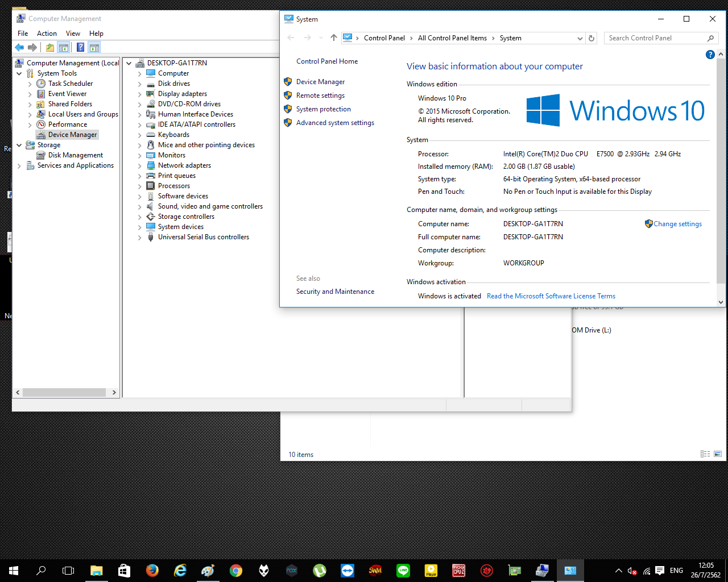The image size is (728, 582).
Task: Open Remote settings link
Action: [320, 95]
